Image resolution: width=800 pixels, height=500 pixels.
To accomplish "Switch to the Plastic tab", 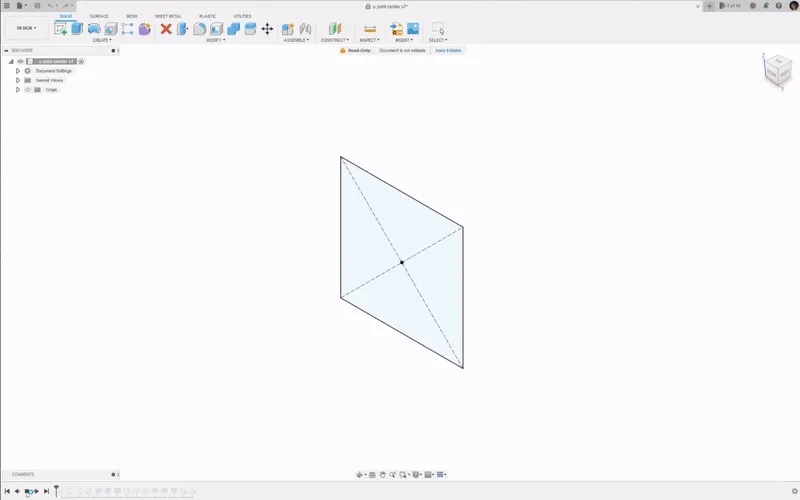I will coord(208,16).
